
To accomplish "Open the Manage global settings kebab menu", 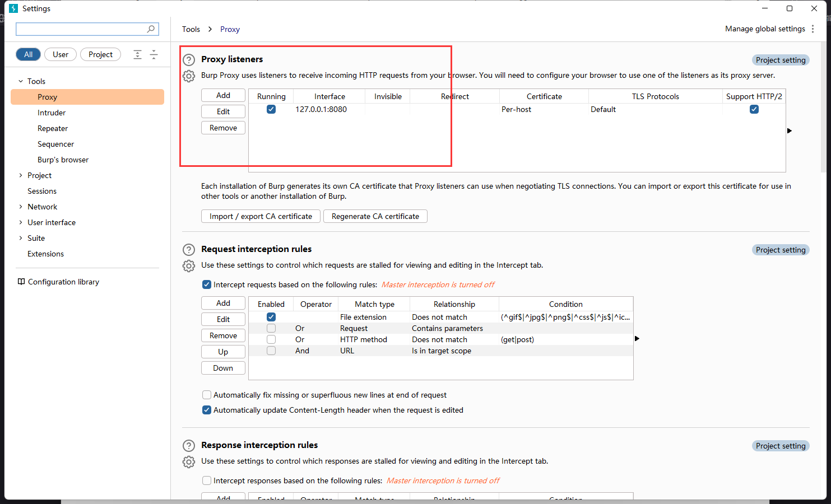I will (x=813, y=29).
